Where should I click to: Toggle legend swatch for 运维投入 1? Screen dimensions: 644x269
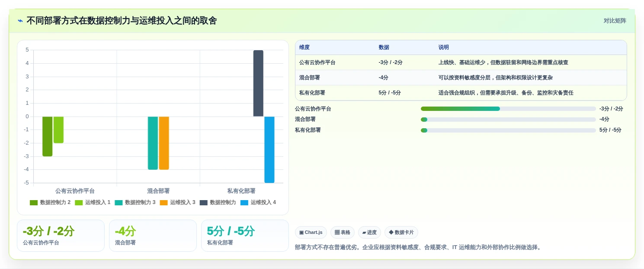click(79, 202)
